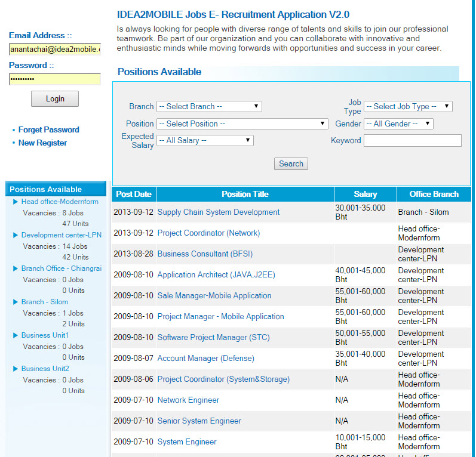Screen dimensions: 476x457
Task: Click the 42 Units vacancy text
Action: (76, 257)
